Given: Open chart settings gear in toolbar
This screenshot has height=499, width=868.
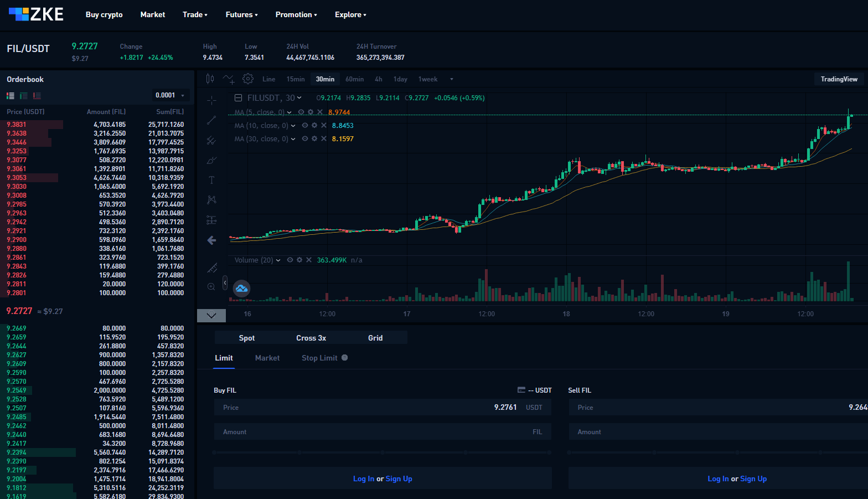Looking at the screenshot, I should [248, 79].
